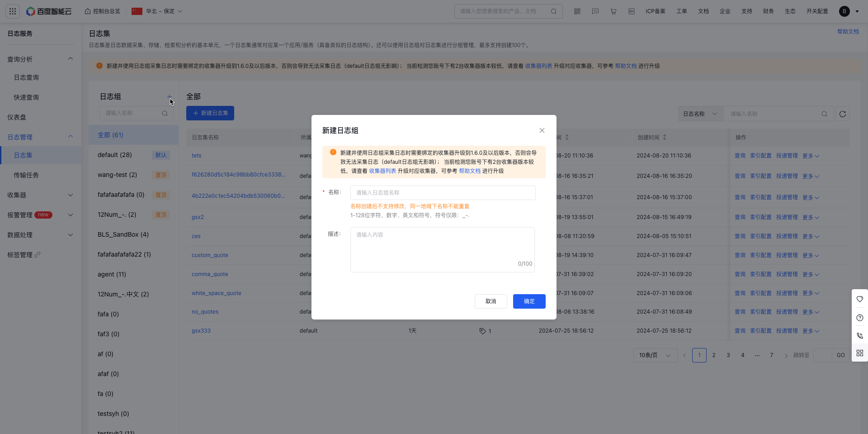Screen dimensions: 868x434
Task: Open the product grid menu icon
Action: coord(13,11)
